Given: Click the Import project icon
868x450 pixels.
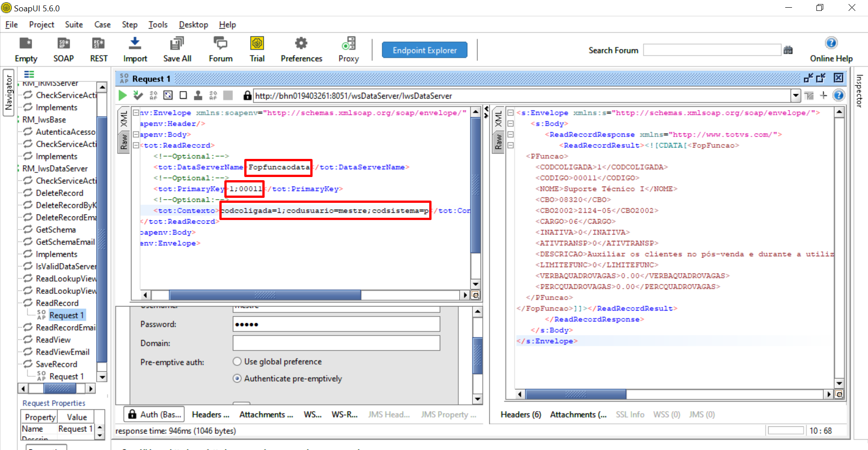Looking at the screenshot, I should click(135, 43).
